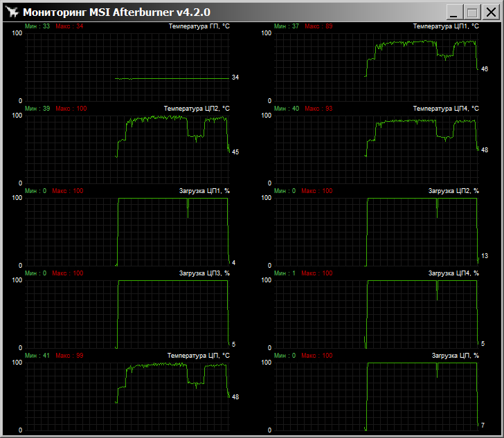Click the 'Температура ЦП1, °C' graph label
This screenshot has height=438, width=504.
446,26
